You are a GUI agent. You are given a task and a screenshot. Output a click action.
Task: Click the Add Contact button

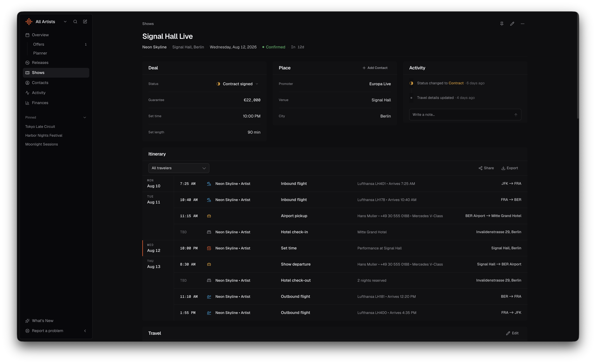[375, 68]
